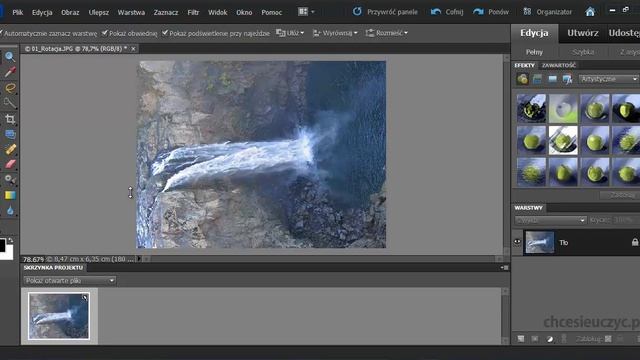Open the Zaznacz menu
This screenshot has width=640, height=360.
pos(166,12)
